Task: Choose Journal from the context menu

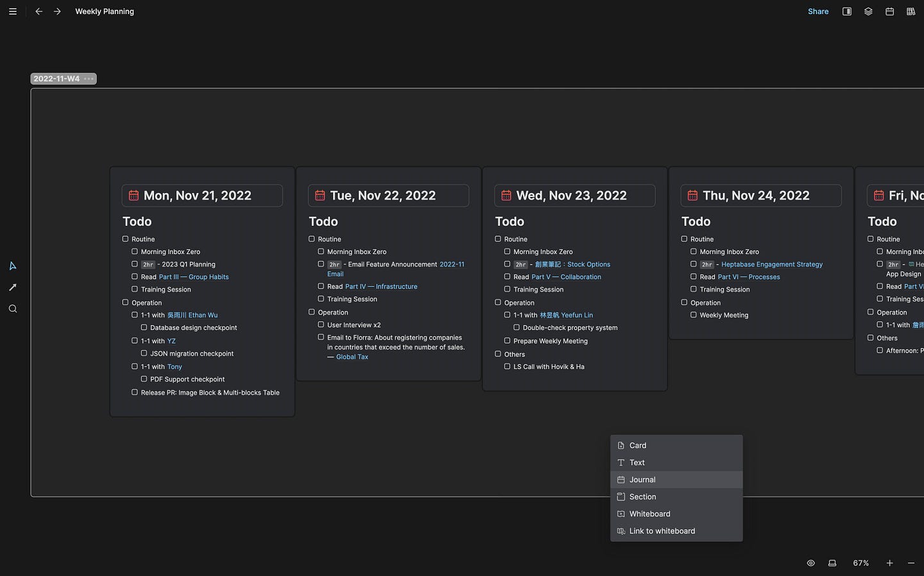Action: coord(676,480)
